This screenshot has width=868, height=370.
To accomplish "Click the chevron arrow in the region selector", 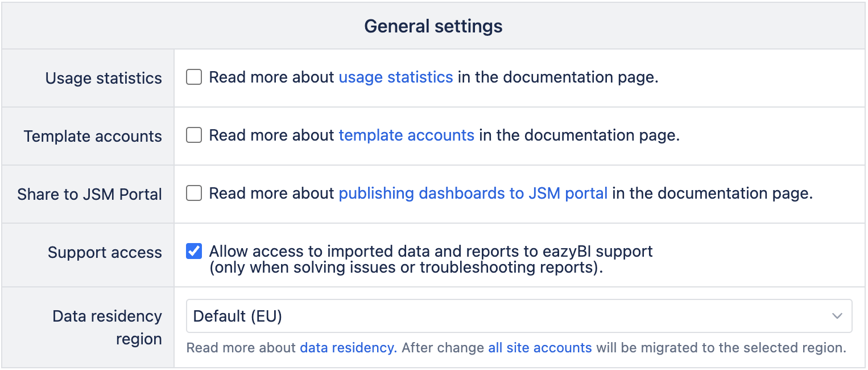I will point(837,316).
